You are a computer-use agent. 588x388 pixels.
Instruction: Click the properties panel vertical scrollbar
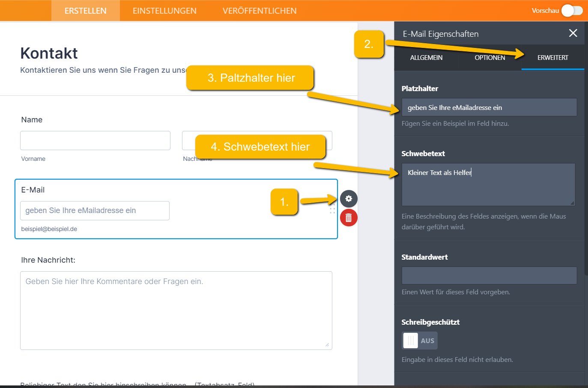tap(586, 171)
